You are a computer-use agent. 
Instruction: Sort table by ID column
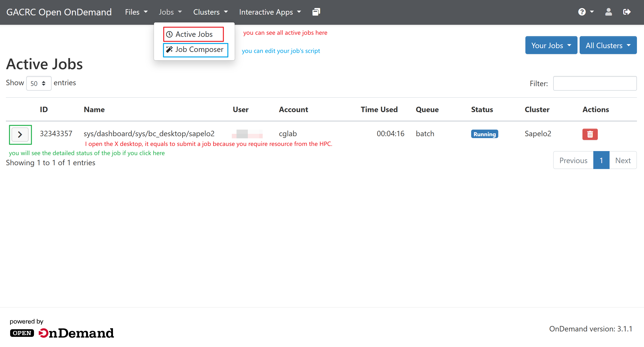tap(44, 110)
